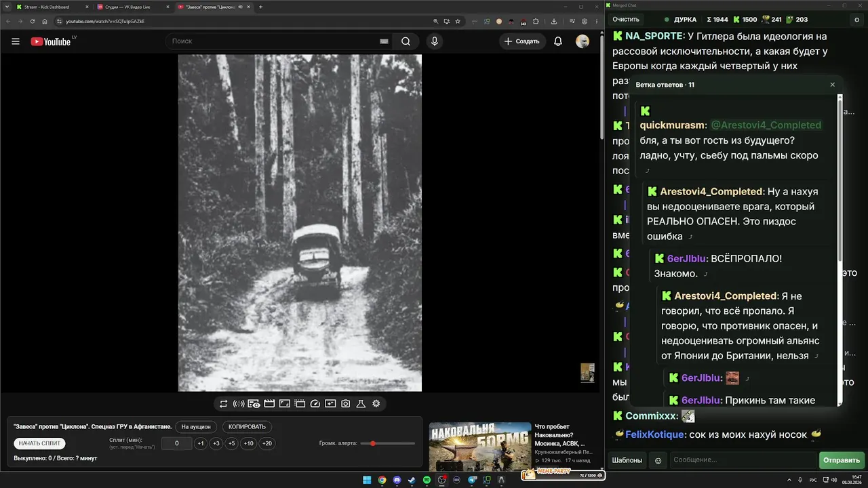The width and height of the screenshot is (868, 488).
Task: Open the Шаблоны templates button
Action: pos(627,460)
